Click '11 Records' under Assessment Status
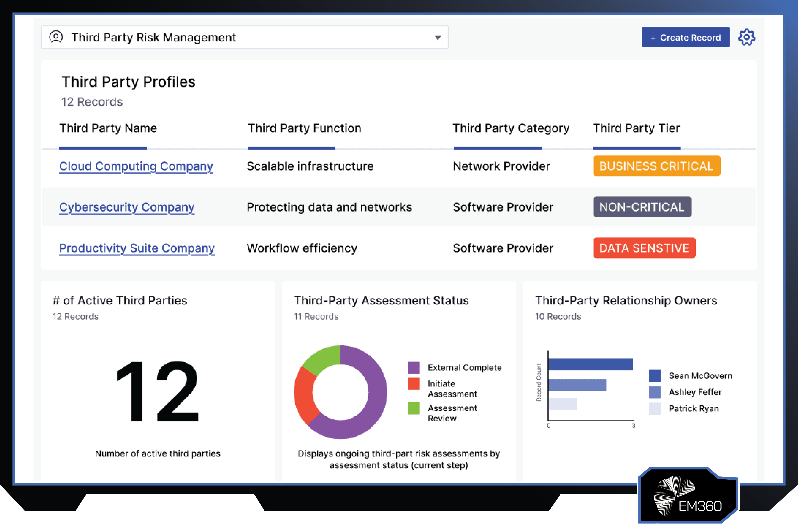Viewport: 798px width, 532px height. (x=316, y=317)
